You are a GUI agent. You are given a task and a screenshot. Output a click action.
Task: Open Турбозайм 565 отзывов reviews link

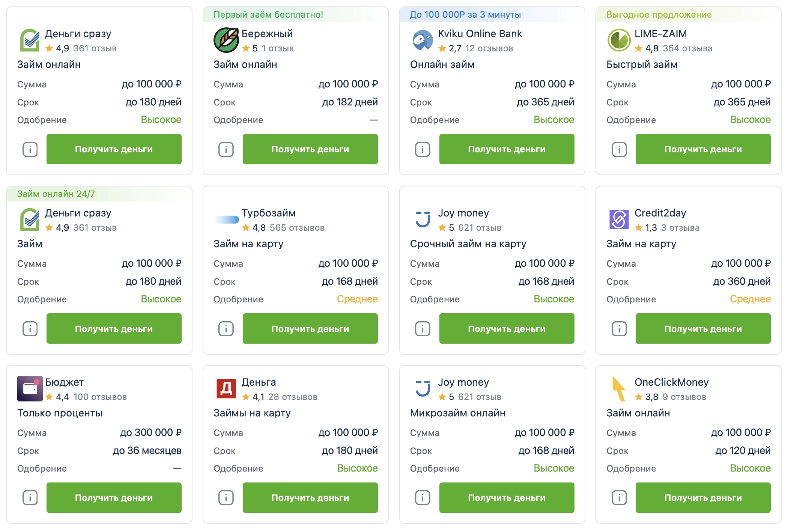click(x=297, y=228)
